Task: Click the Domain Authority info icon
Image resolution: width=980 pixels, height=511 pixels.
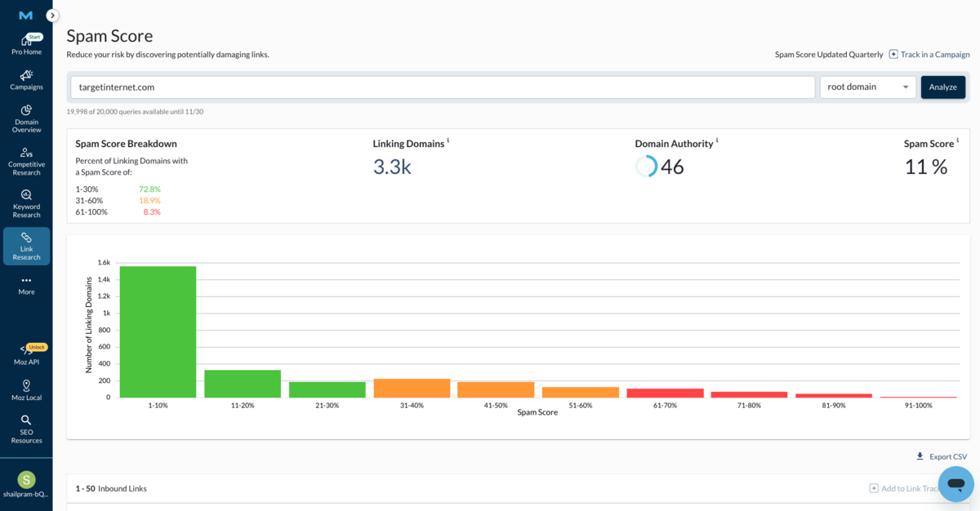Action: click(x=717, y=140)
